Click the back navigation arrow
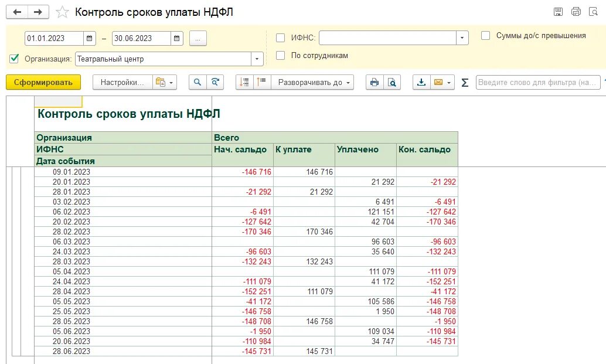The image size is (606, 364). tap(17, 12)
